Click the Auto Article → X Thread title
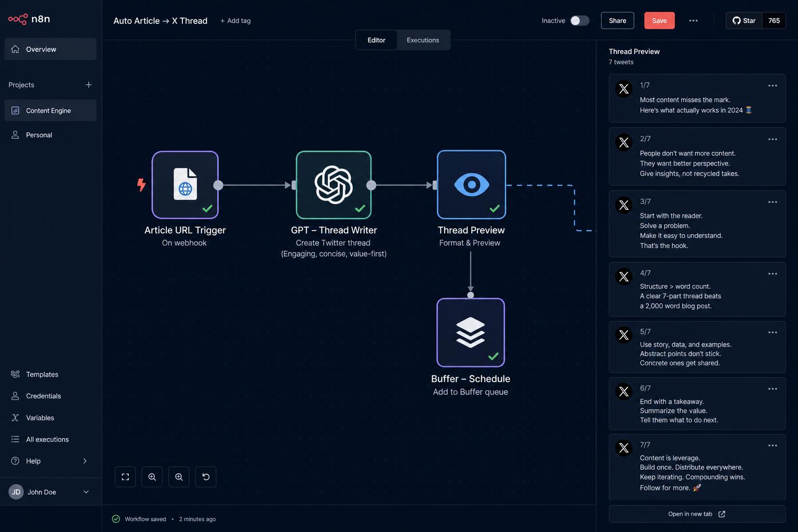 161,21
